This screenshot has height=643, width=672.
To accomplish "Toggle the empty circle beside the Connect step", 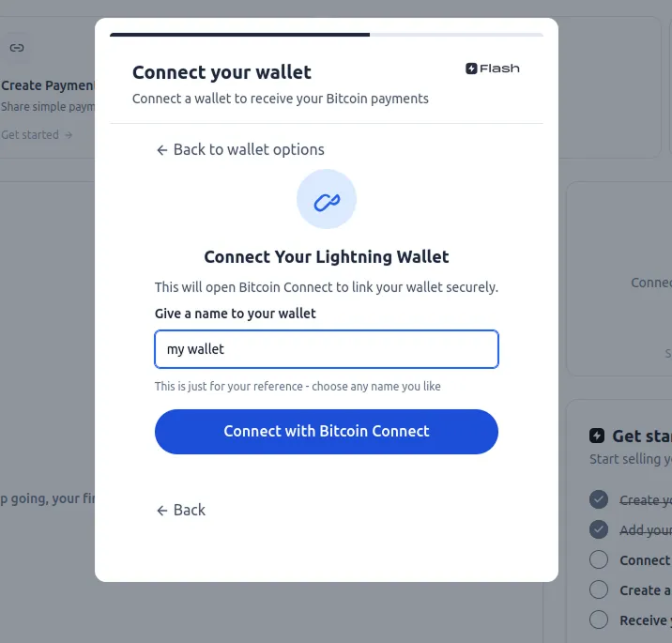I will coord(599,559).
